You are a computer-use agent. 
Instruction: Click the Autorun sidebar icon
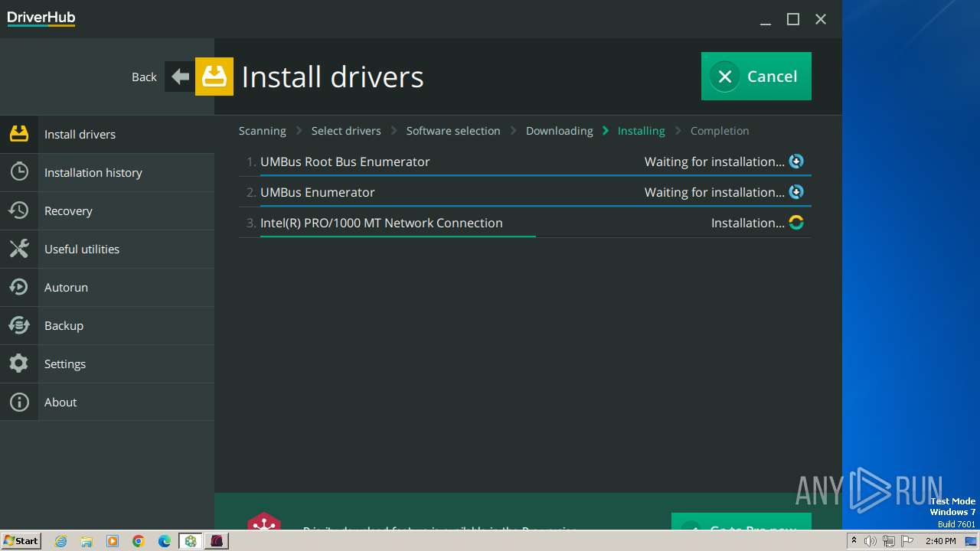19,287
